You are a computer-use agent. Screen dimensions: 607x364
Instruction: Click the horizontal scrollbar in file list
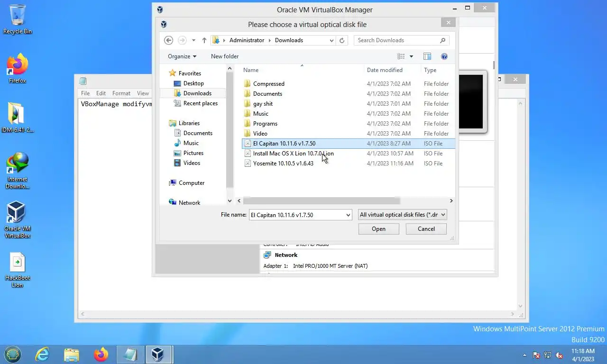(321, 201)
